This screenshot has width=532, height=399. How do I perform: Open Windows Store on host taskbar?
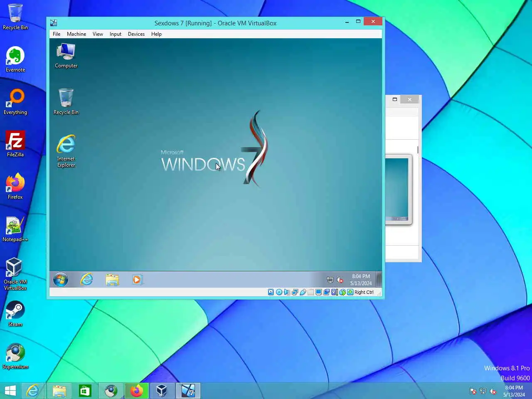coord(85,391)
